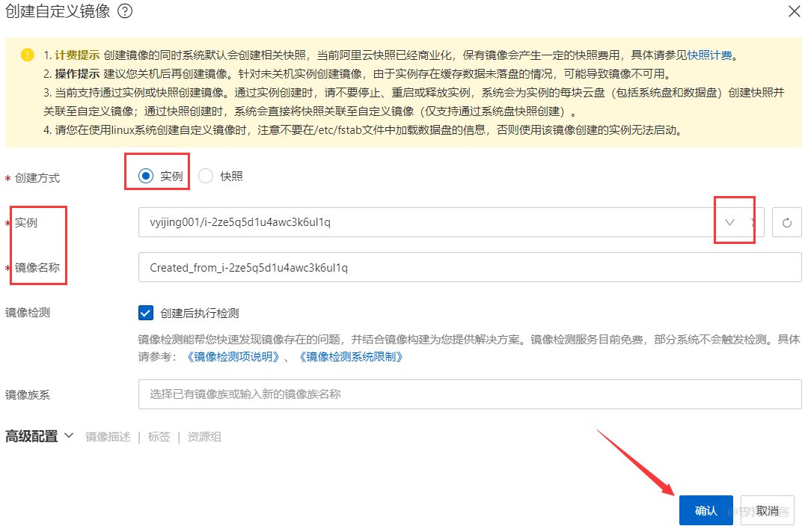805x532 pixels.
Task: Select the 实例 creation method radio button
Action: point(146,176)
